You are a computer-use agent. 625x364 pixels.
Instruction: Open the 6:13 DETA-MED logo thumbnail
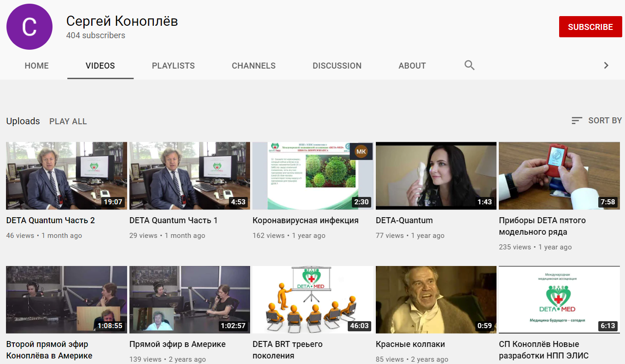[559, 300]
